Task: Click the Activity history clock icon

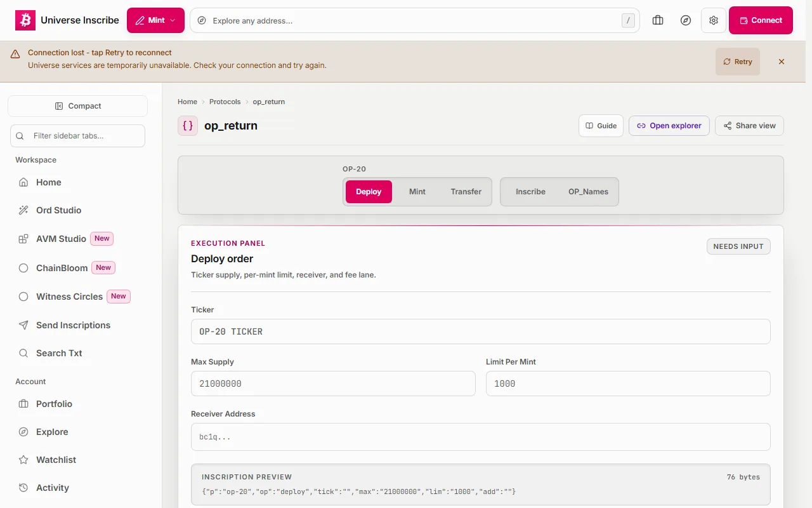Action: click(x=23, y=488)
